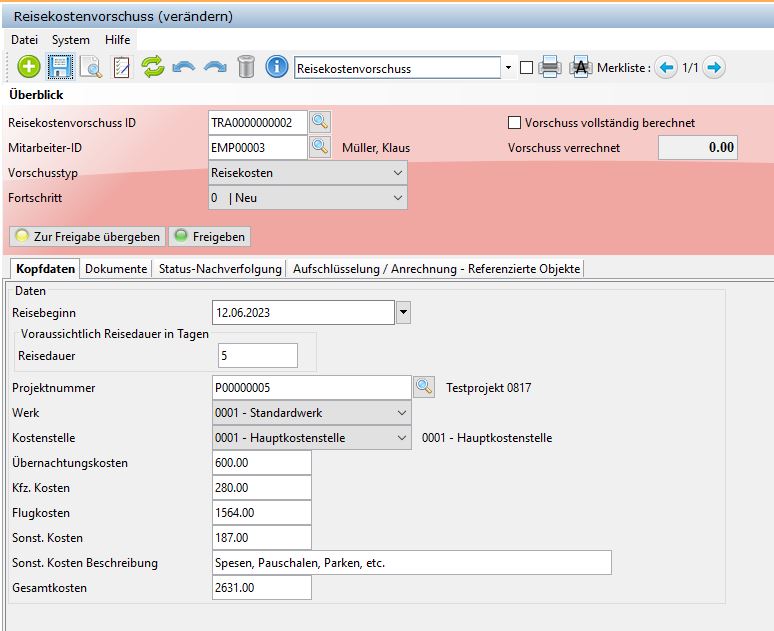The height and width of the screenshot is (631, 774).
Task: Open the Vorschusstyp dropdown
Action: point(399,172)
